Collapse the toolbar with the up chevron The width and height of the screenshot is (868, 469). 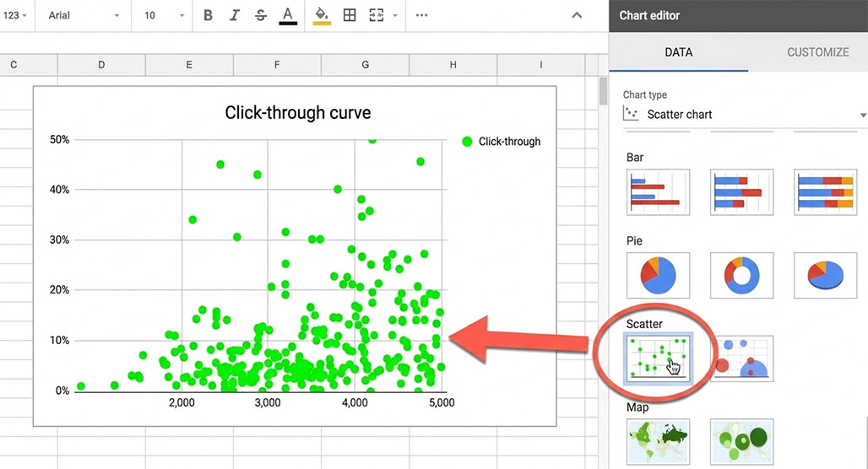coord(577,15)
